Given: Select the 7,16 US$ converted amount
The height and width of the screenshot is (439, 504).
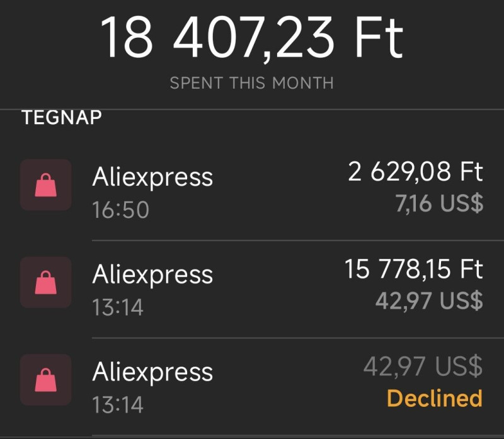Looking at the screenshot, I should 439,203.
